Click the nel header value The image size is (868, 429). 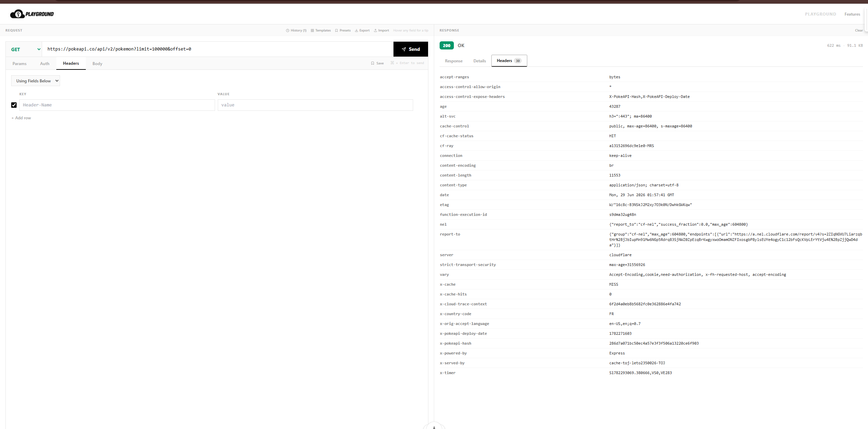[x=678, y=224]
